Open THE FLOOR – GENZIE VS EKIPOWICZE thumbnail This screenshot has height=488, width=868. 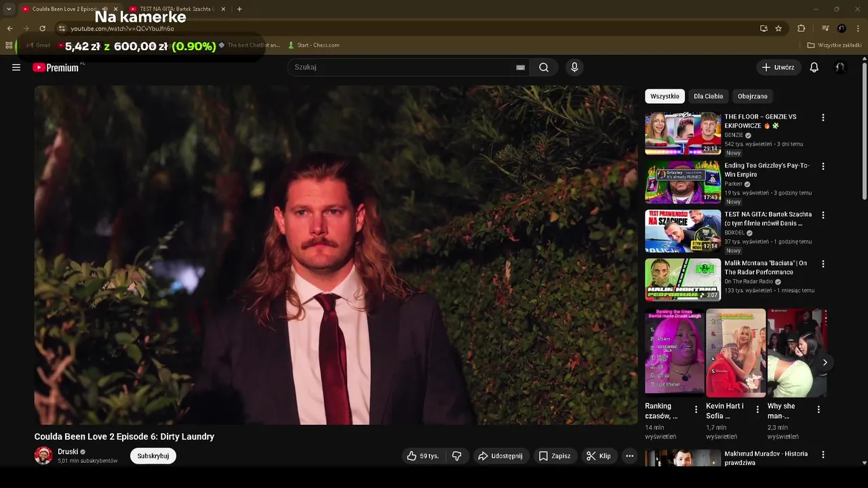point(683,134)
